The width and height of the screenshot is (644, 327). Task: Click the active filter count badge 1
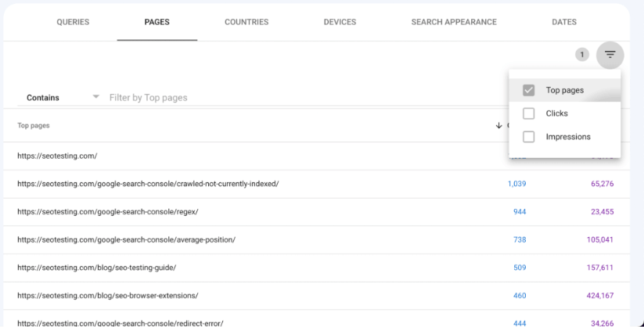[581, 55]
